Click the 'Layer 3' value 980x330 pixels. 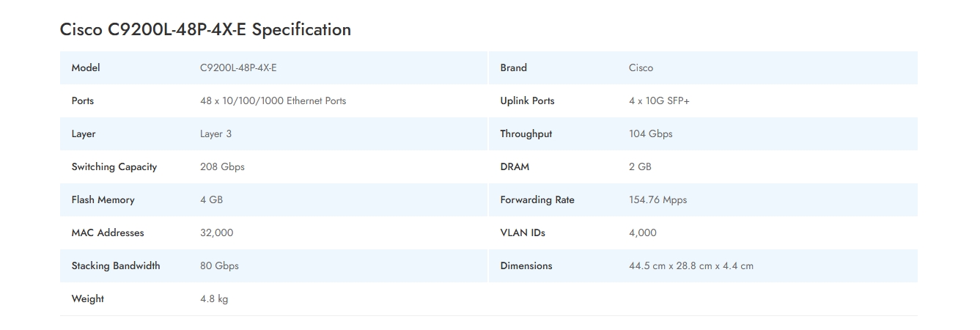215,133
